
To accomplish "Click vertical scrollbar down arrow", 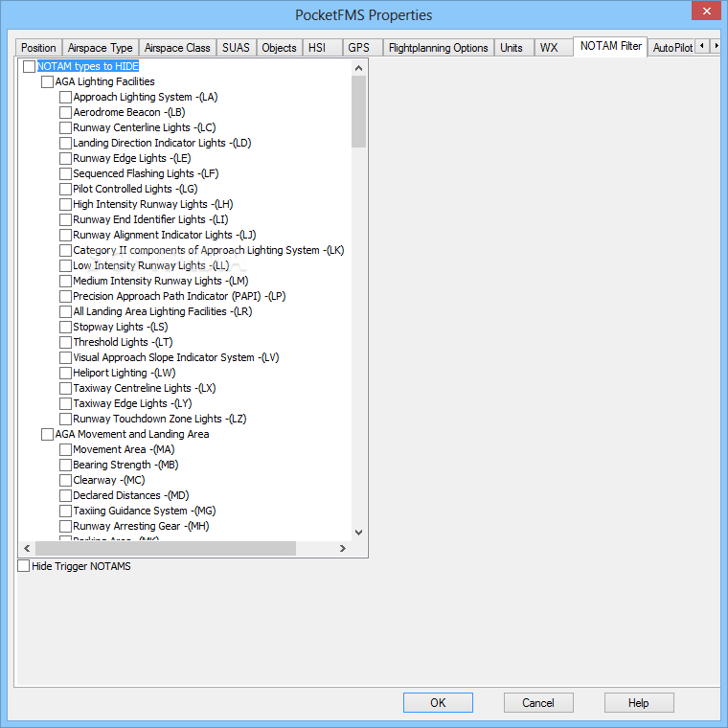I will click(358, 532).
